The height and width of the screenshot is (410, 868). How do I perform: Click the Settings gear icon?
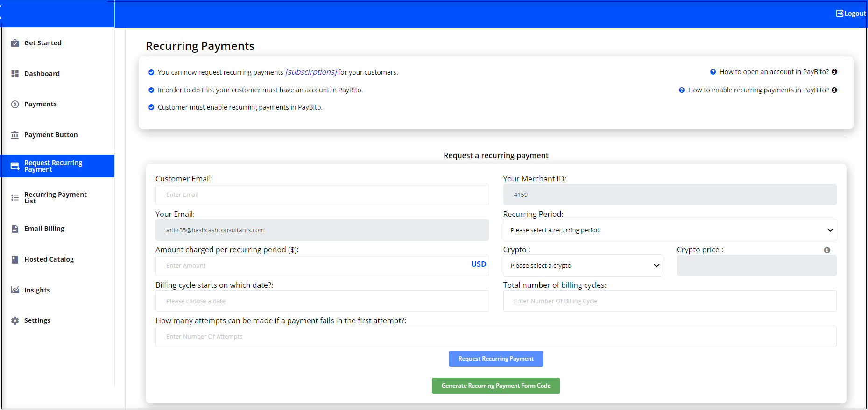[x=15, y=320]
